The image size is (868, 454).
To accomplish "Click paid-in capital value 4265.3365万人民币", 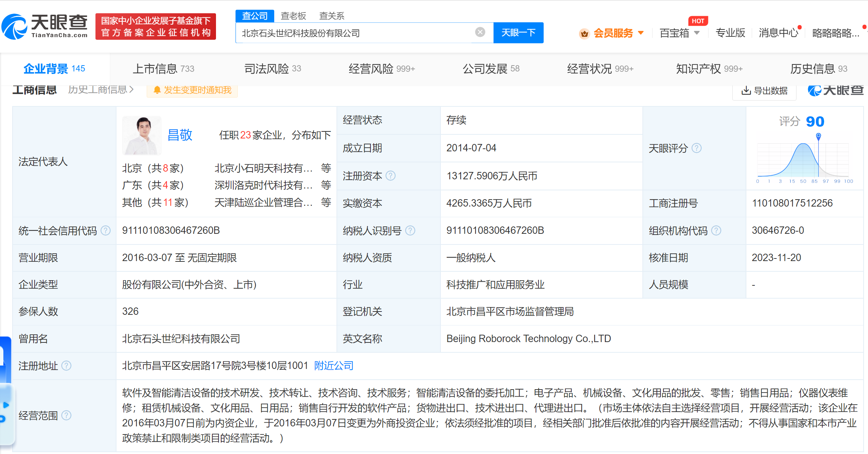I will [x=489, y=203].
